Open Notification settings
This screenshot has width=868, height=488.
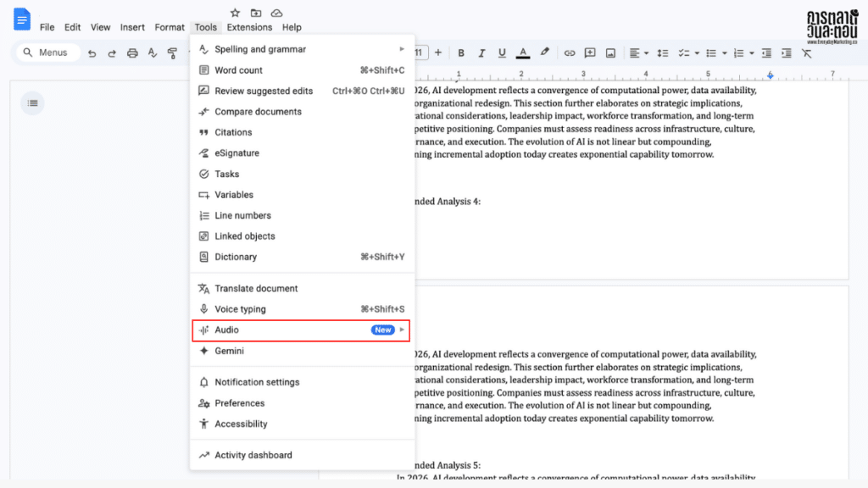[x=302, y=382]
